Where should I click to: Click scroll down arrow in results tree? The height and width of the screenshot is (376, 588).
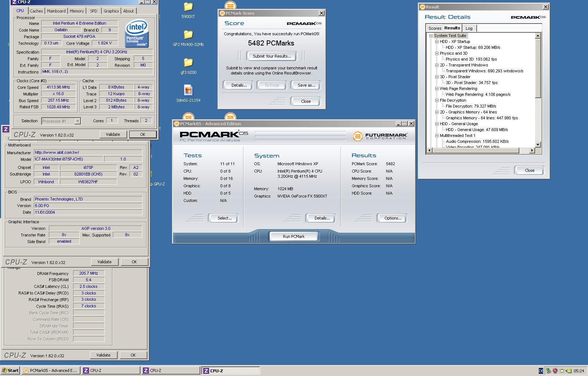(538, 144)
